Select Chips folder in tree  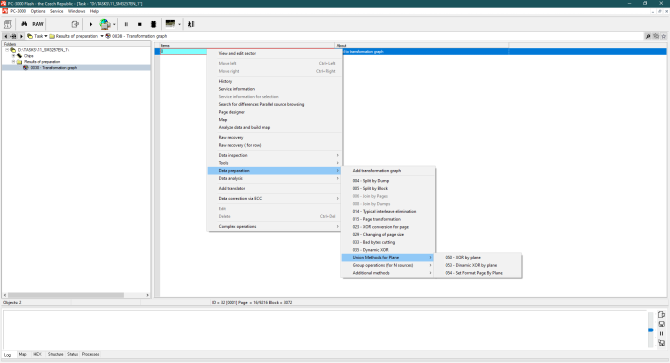coord(29,56)
